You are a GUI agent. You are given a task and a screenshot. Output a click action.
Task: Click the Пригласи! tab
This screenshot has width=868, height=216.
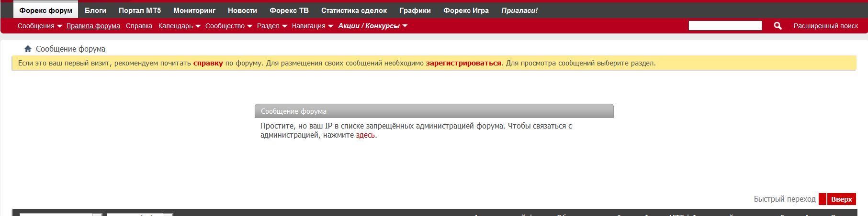click(519, 11)
